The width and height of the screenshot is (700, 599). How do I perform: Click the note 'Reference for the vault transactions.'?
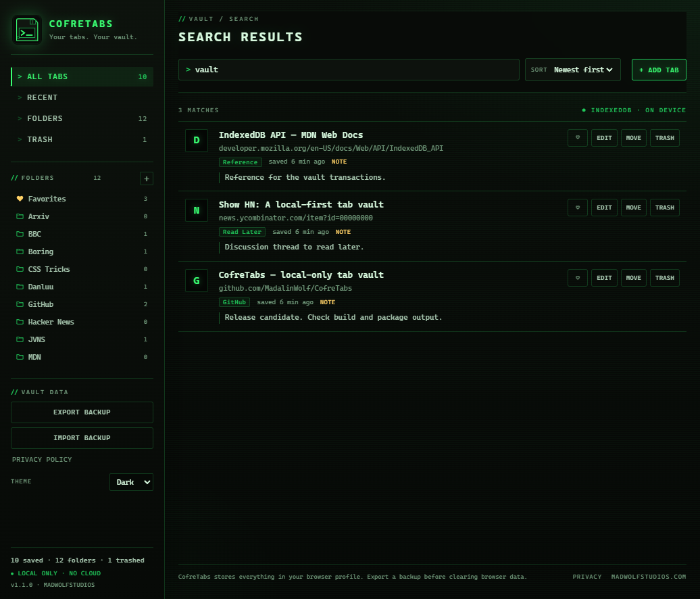coord(305,177)
